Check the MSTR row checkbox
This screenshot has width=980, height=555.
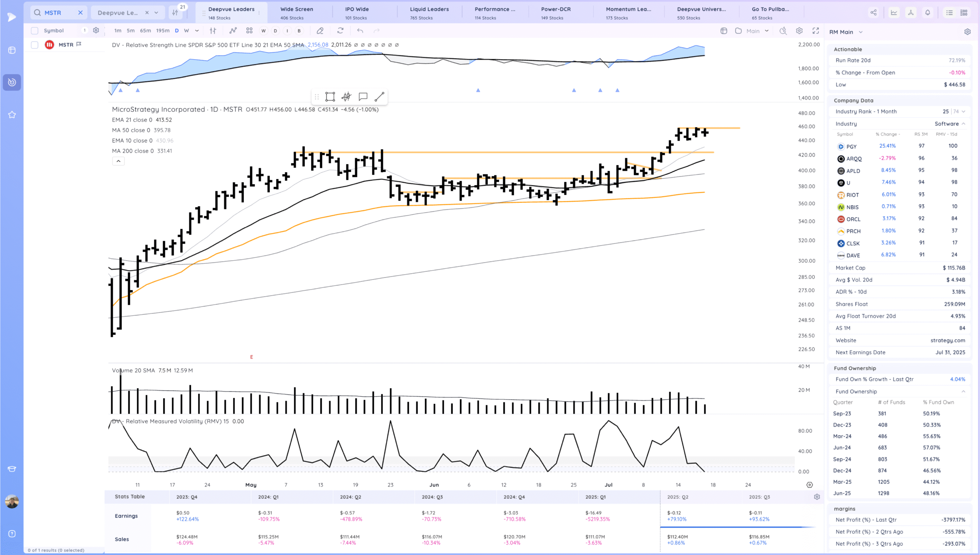pos(34,45)
